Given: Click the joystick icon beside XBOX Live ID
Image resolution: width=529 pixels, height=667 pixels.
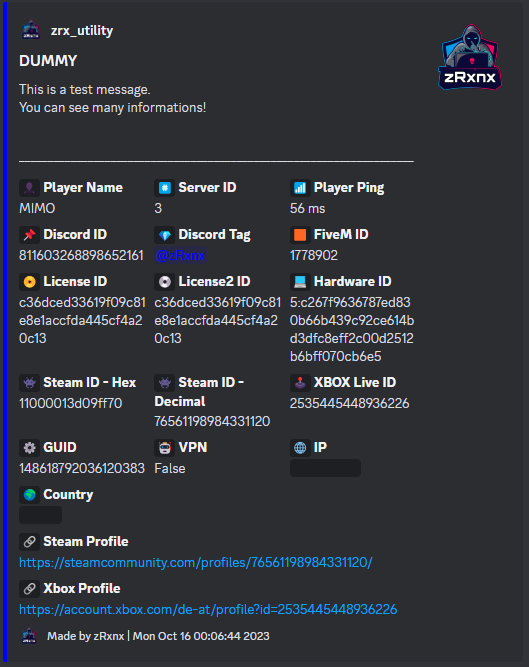Looking at the screenshot, I should (300, 382).
